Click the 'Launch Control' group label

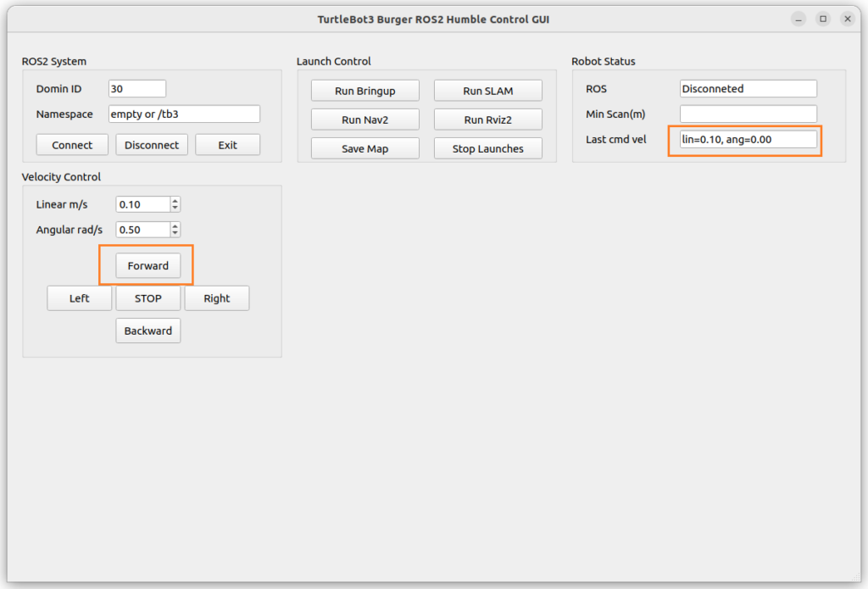pos(334,62)
